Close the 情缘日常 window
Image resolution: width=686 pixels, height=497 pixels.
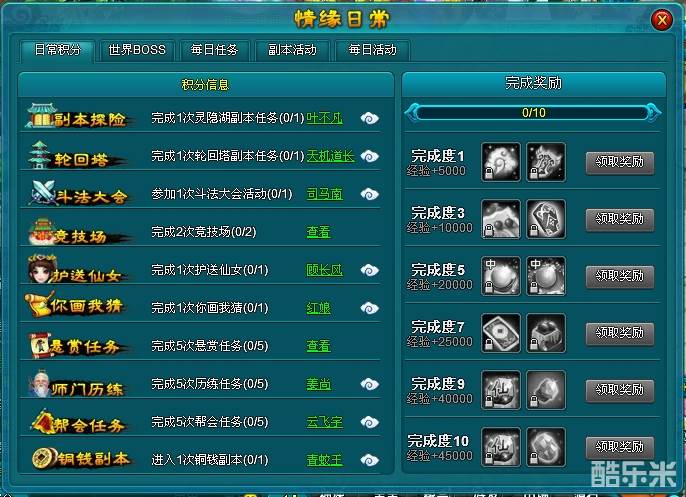(x=662, y=20)
